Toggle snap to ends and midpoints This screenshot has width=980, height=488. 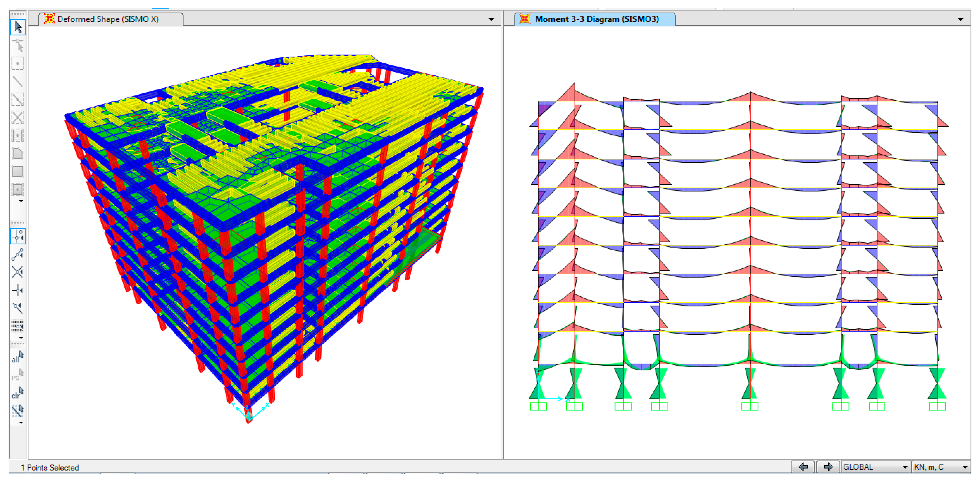(x=18, y=254)
